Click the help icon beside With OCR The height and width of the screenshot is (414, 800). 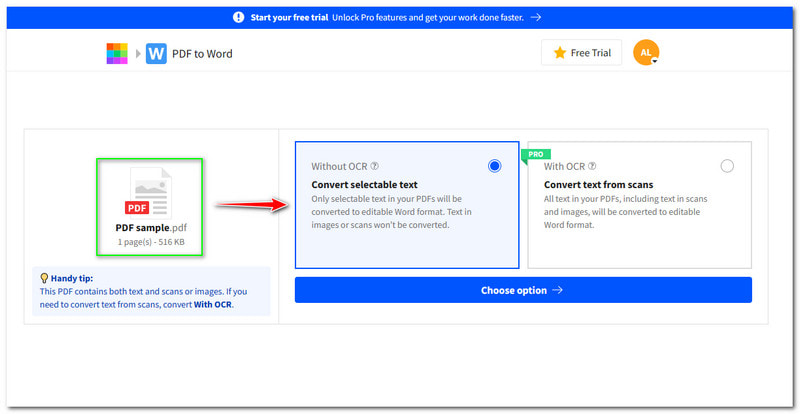(x=592, y=166)
